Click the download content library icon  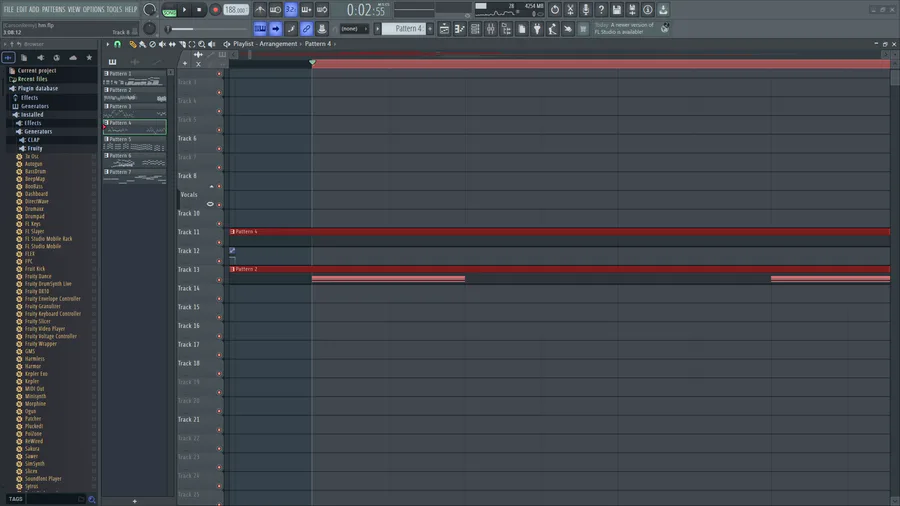coord(664,10)
